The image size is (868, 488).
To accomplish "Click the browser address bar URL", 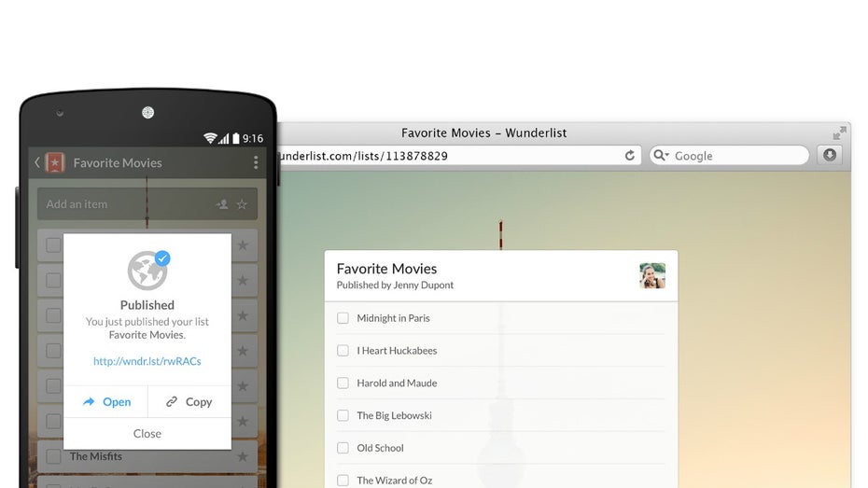I will [362, 156].
